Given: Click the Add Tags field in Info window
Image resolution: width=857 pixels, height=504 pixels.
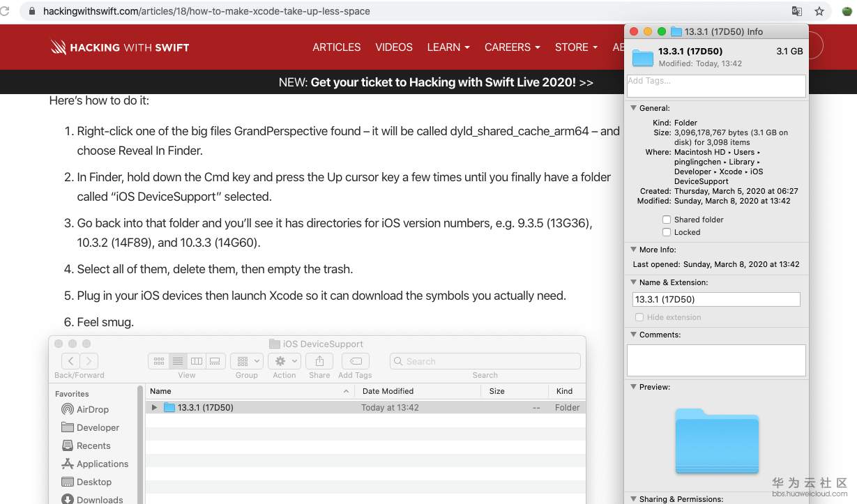Looking at the screenshot, I should pos(716,86).
